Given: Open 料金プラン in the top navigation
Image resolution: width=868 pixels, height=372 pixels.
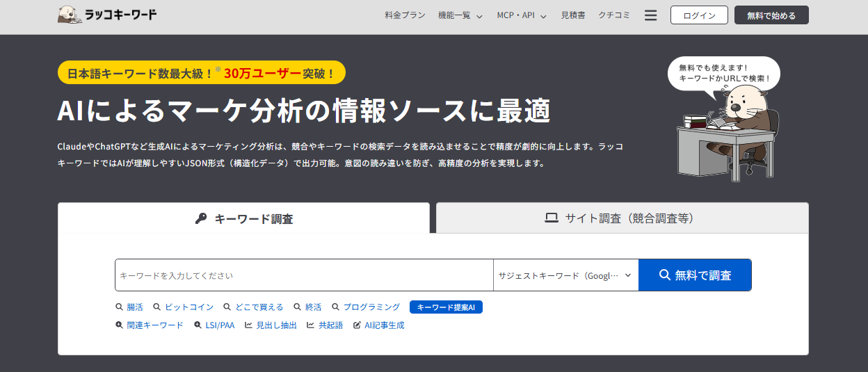Looking at the screenshot, I should pos(405,15).
